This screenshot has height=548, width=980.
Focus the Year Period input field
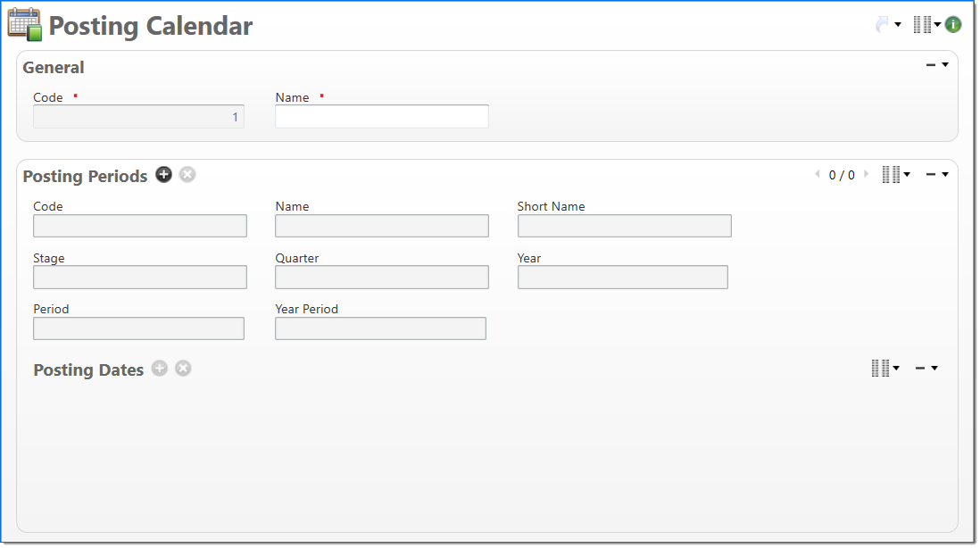point(380,329)
